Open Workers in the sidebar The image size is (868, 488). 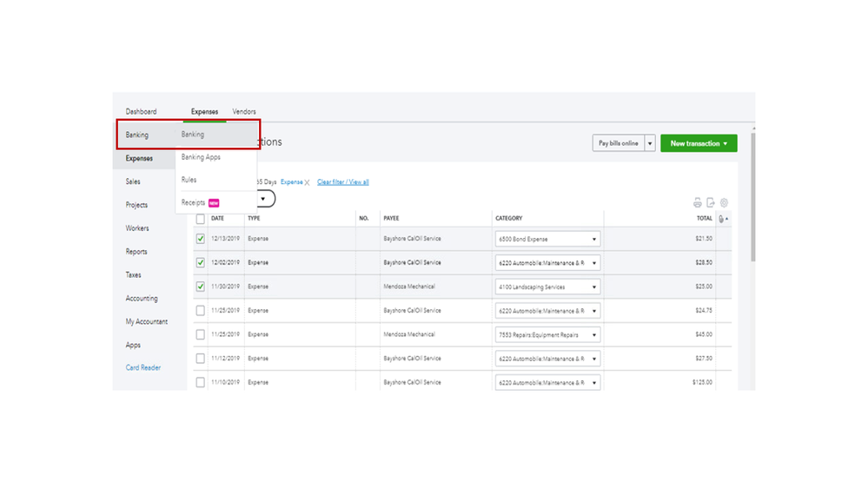pos(137,228)
